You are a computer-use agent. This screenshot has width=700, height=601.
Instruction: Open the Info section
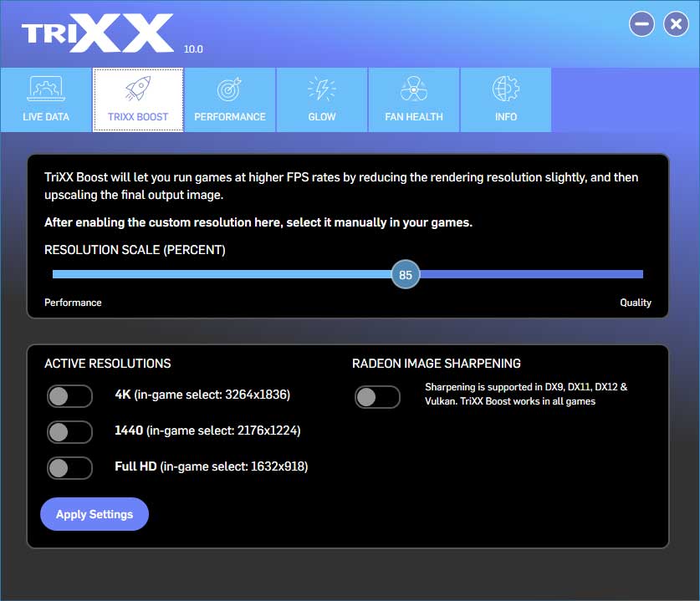tap(505, 99)
